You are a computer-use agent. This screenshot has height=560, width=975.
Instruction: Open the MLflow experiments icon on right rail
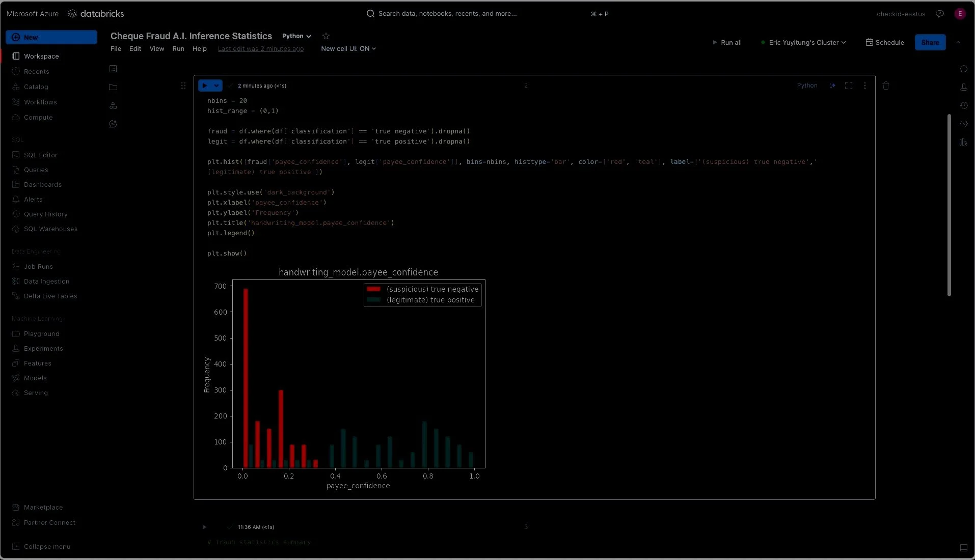coord(964,87)
